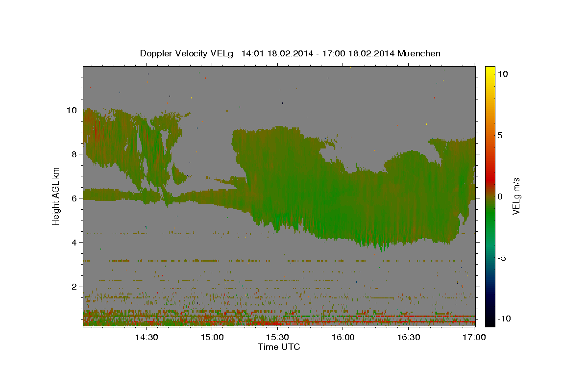
Task: Click the colorbar label -5
Action: tap(502, 258)
